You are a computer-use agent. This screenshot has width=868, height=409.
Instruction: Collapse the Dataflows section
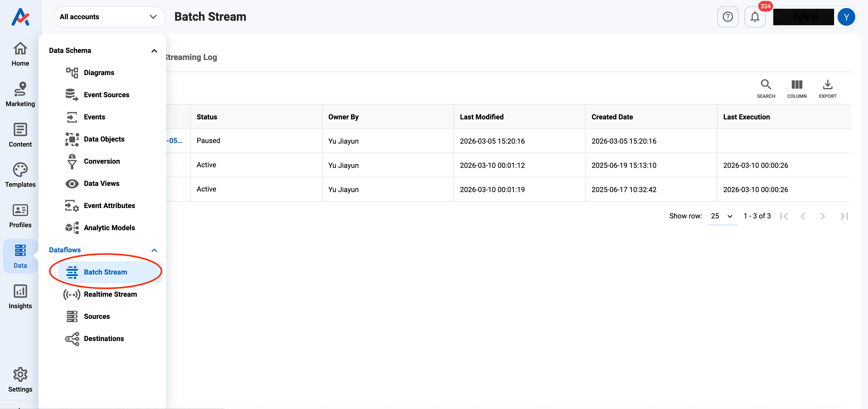(155, 250)
